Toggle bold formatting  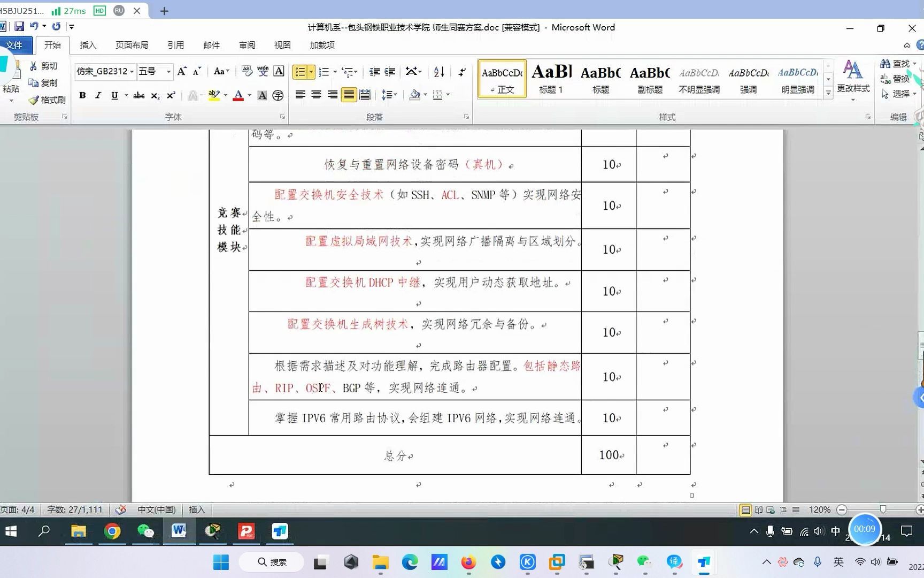82,95
